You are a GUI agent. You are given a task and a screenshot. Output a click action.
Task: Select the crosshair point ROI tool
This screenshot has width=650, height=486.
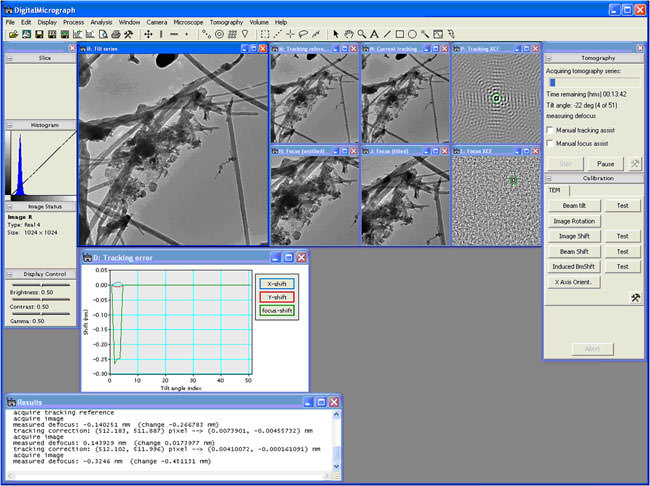[290, 34]
